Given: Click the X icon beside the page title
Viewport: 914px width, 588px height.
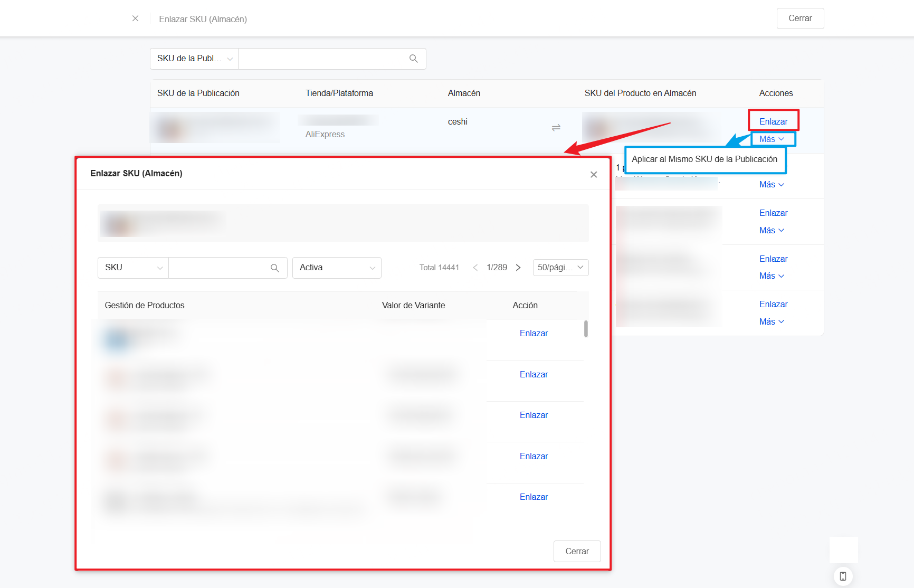Looking at the screenshot, I should [x=136, y=18].
